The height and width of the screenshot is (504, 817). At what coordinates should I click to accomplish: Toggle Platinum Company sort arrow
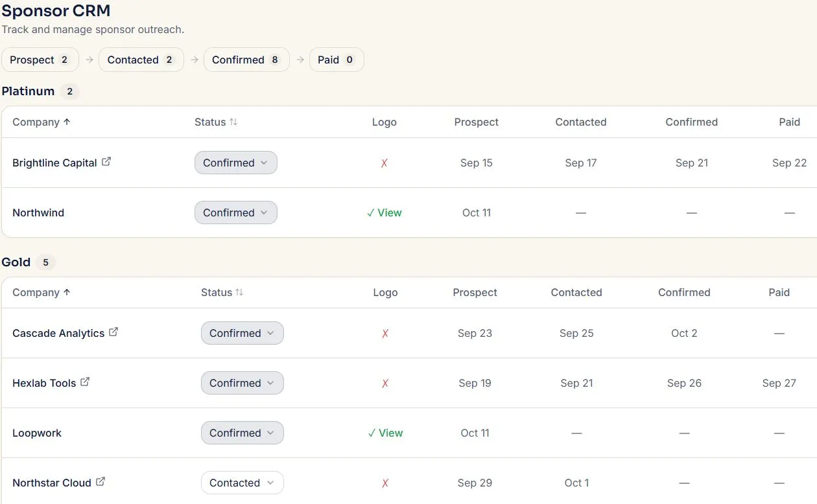coord(67,122)
